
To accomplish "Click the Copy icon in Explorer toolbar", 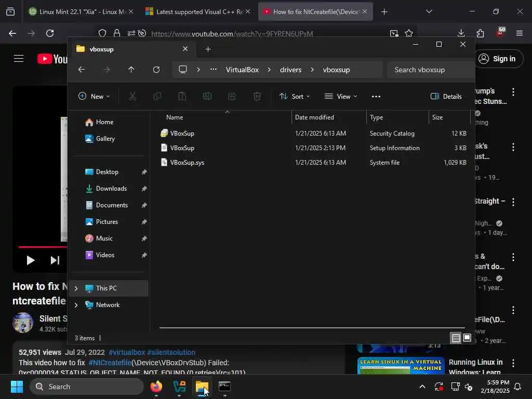I will coord(157,96).
